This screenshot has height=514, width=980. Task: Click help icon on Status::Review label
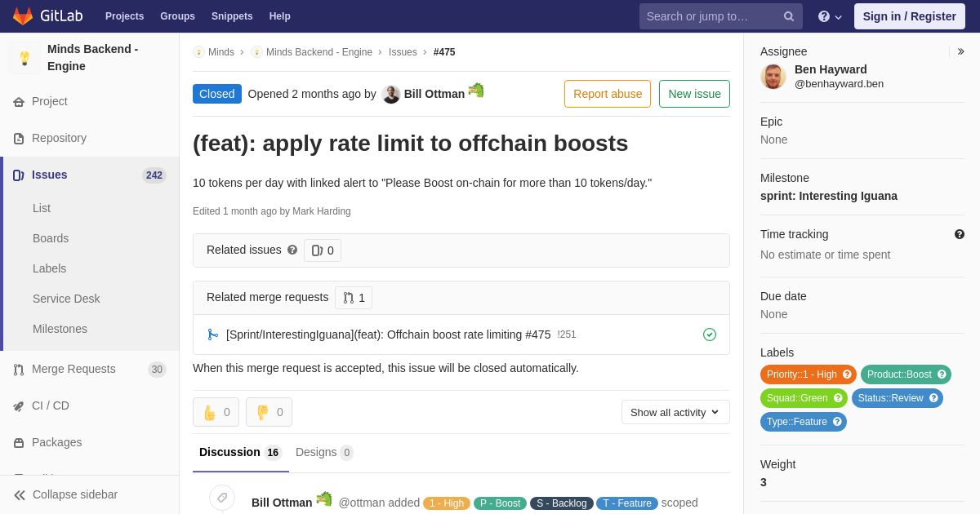pyautogui.click(x=933, y=398)
